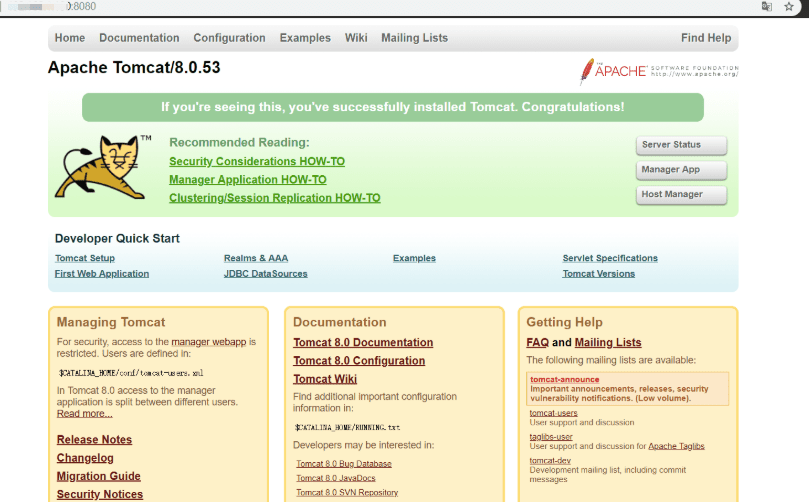Open the Changelog link
The image size is (809, 502).
point(85,458)
